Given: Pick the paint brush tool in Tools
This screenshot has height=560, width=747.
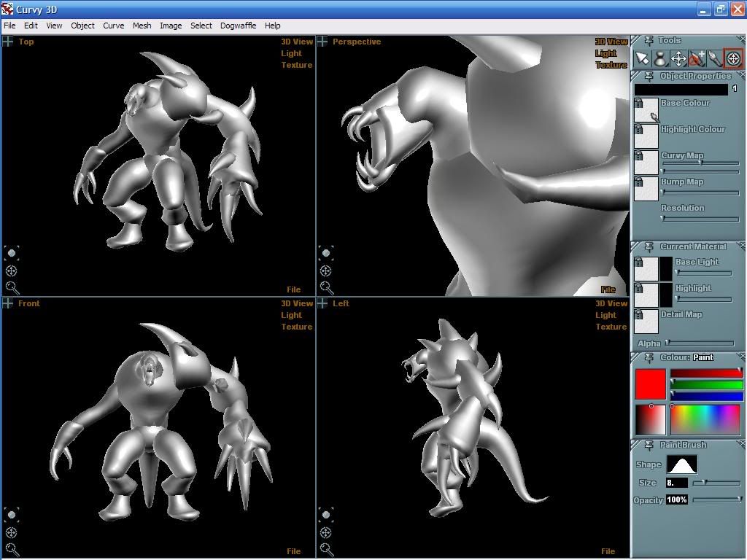Looking at the screenshot, I should (x=715, y=59).
